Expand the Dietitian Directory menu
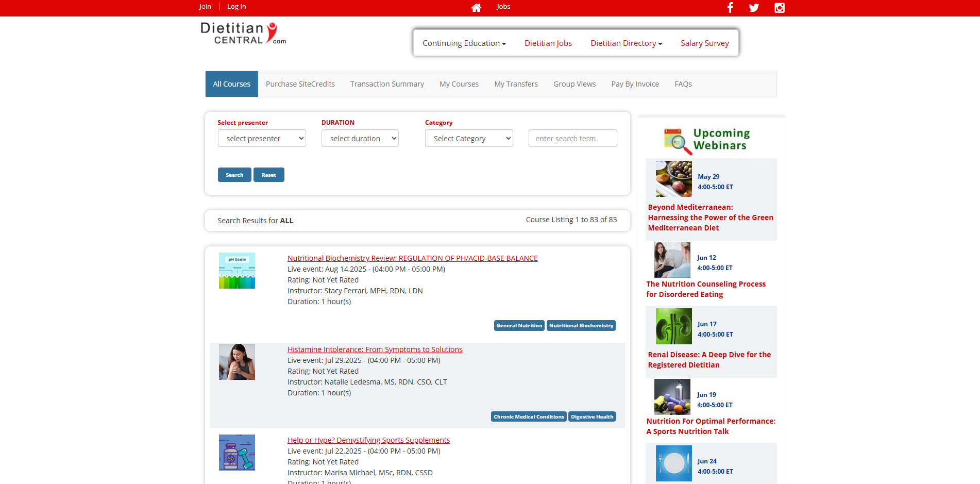This screenshot has height=484, width=980. tap(626, 43)
